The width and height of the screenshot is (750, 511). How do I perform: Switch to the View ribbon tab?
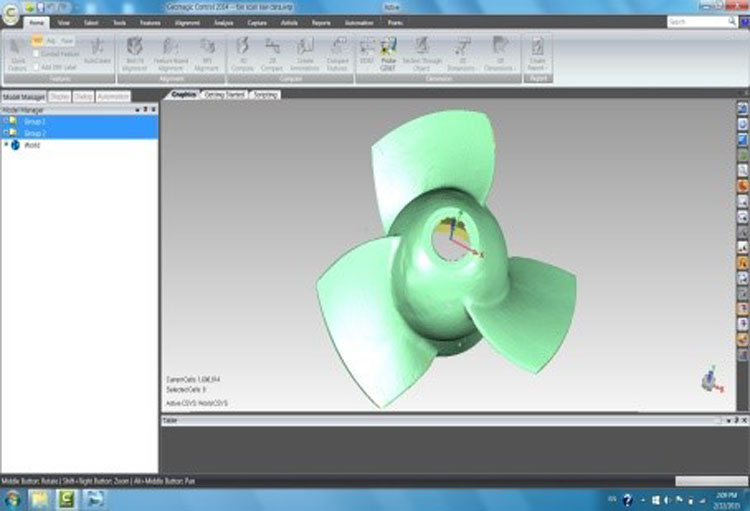[64, 22]
